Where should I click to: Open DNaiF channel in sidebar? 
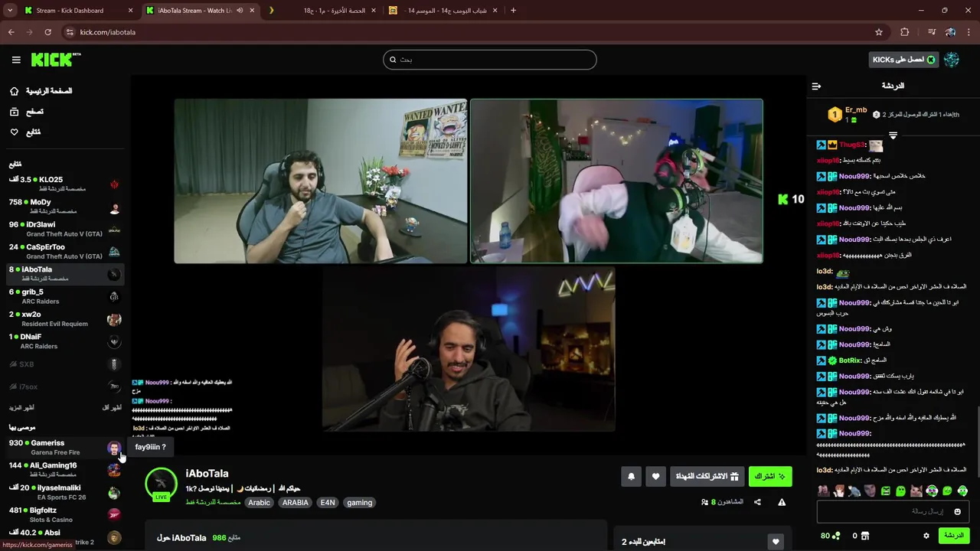[64, 341]
